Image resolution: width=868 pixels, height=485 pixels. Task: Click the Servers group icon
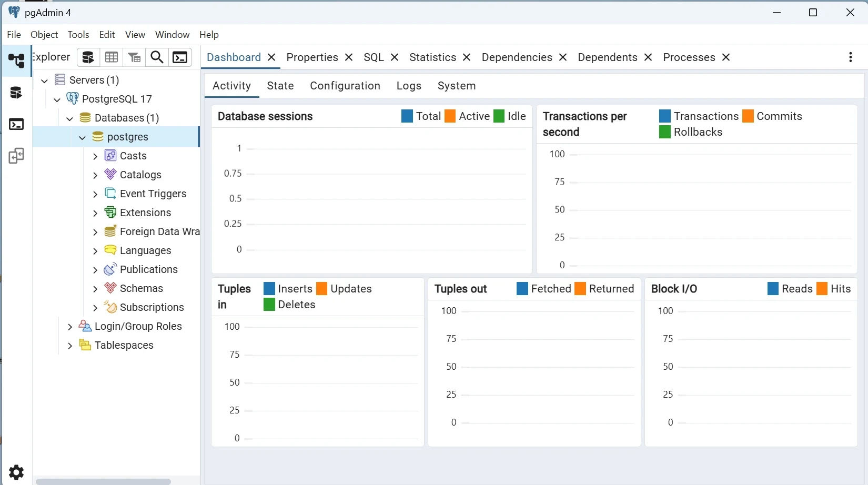[60, 80]
